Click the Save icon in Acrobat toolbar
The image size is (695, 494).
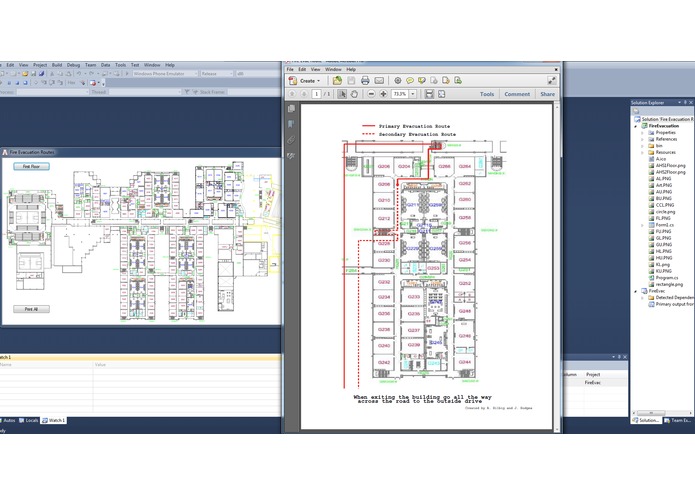[351, 81]
